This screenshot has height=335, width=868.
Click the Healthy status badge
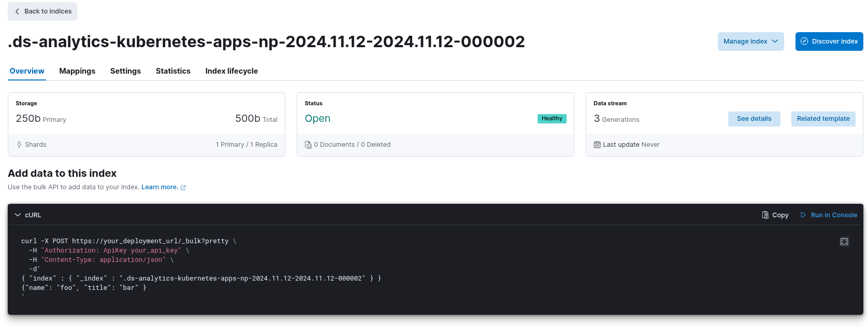(x=552, y=119)
